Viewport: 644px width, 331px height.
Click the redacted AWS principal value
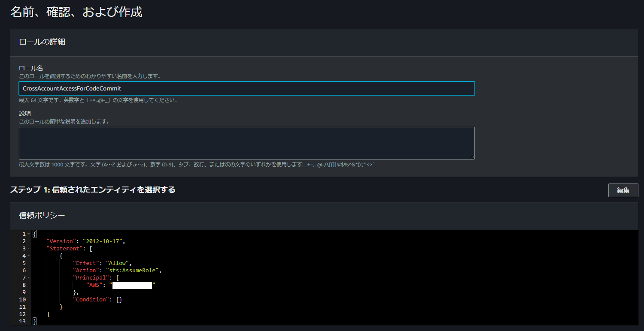[x=132, y=285]
